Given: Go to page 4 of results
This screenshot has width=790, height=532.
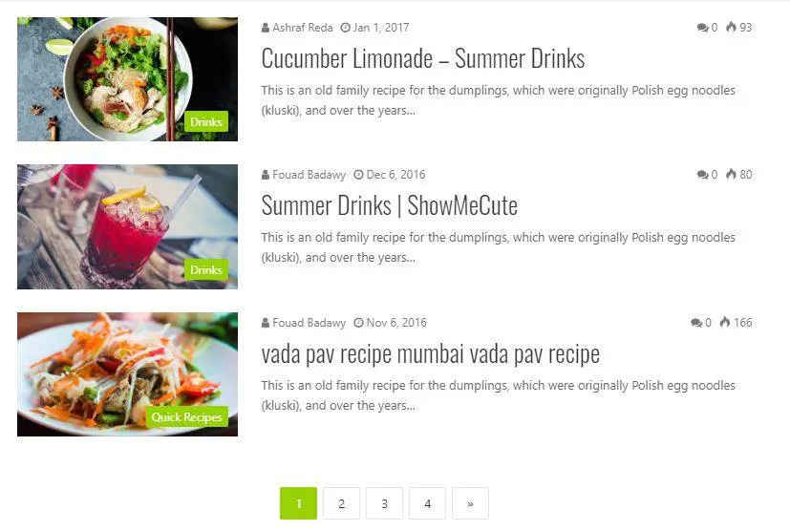Looking at the screenshot, I should point(427,503).
